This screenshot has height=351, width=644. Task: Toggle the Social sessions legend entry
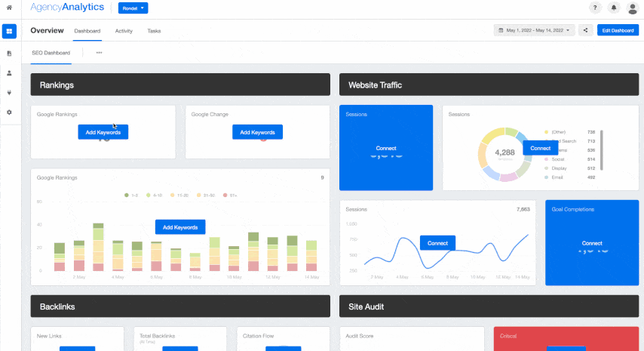coord(554,159)
